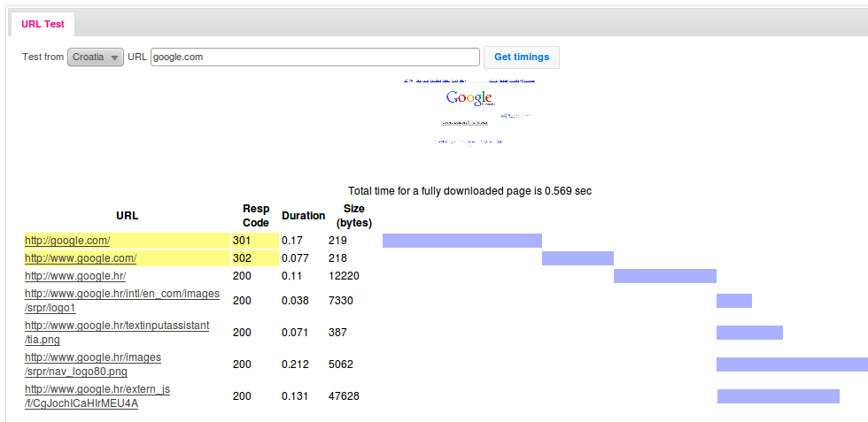Screen dimensions: 868x422
Task: Click the timing bar for http://google.com/
Action: pos(462,241)
